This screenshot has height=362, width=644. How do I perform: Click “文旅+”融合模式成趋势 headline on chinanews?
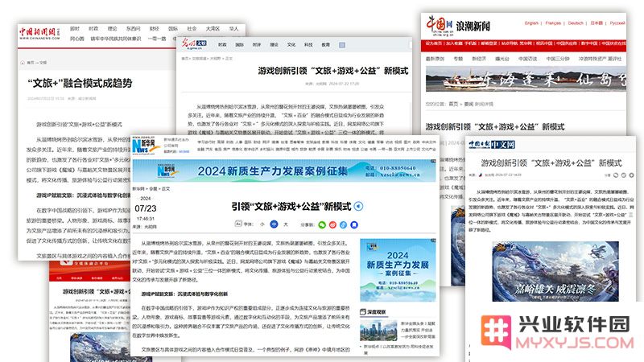(80, 84)
